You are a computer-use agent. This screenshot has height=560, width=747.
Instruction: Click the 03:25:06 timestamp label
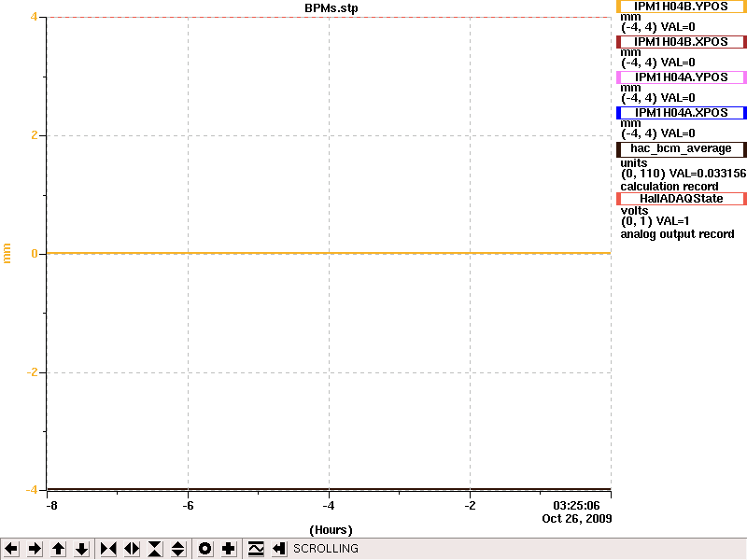[x=576, y=505]
